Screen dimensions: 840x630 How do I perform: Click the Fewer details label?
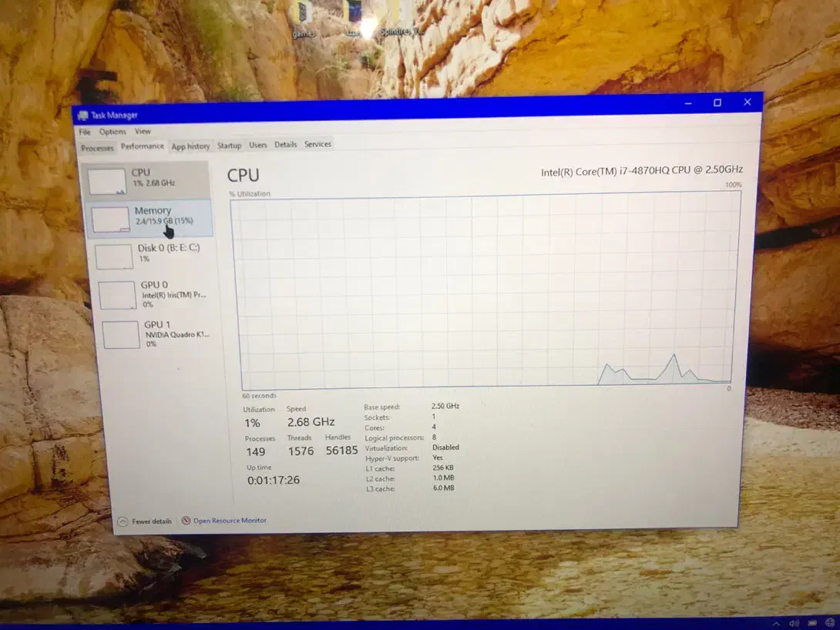coord(152,521)
